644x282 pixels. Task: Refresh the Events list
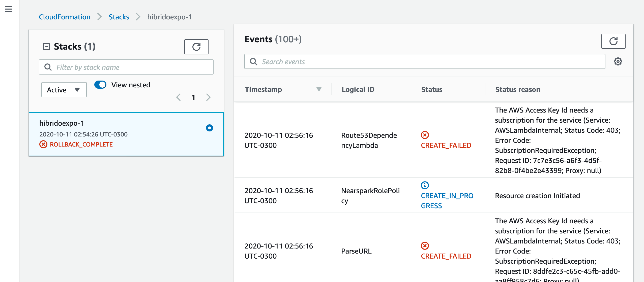tap(613, 41)
